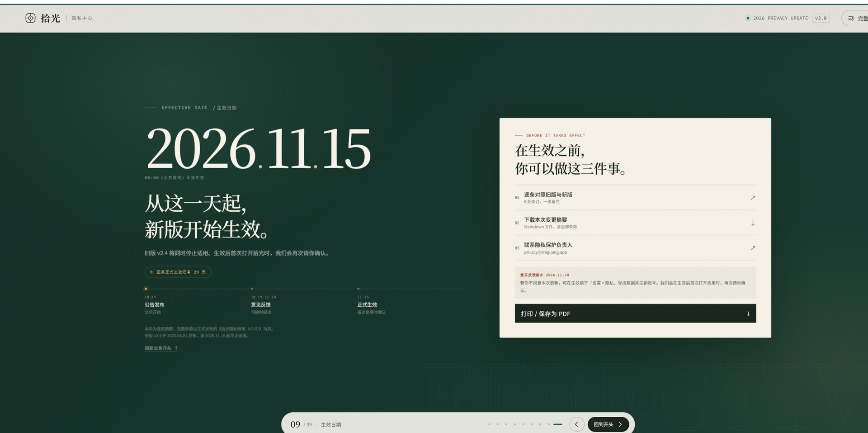Click the 09 / 09 page counter
868x433 pixels.
(x=301, y=424)
